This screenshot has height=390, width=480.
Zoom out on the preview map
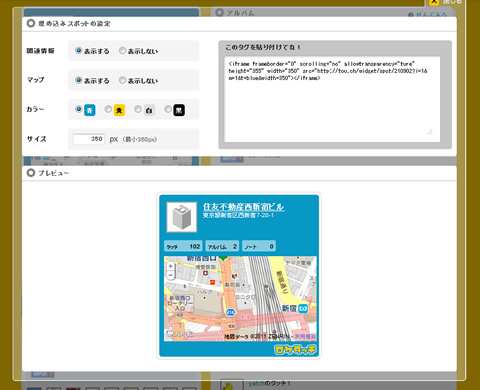[170, 275]
